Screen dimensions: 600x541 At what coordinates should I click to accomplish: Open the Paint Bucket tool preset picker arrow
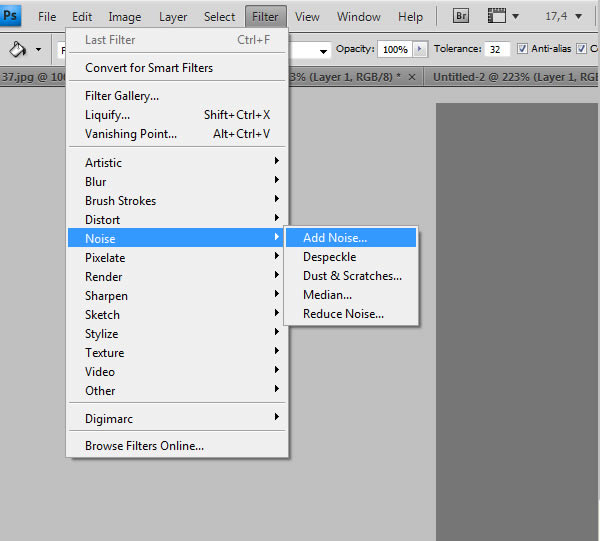(39, 49)
